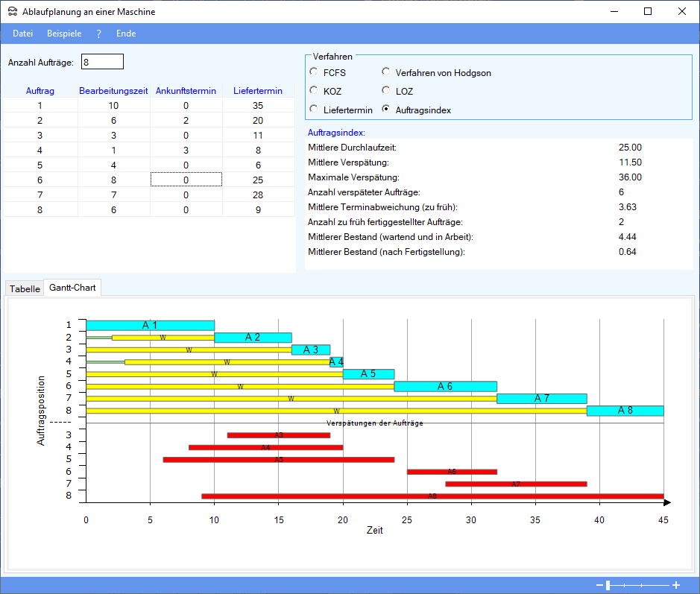This screenshot has height=594, width=700.
Task: Click the Anzahl Aufträge input field
Action: tap(102, 62)
